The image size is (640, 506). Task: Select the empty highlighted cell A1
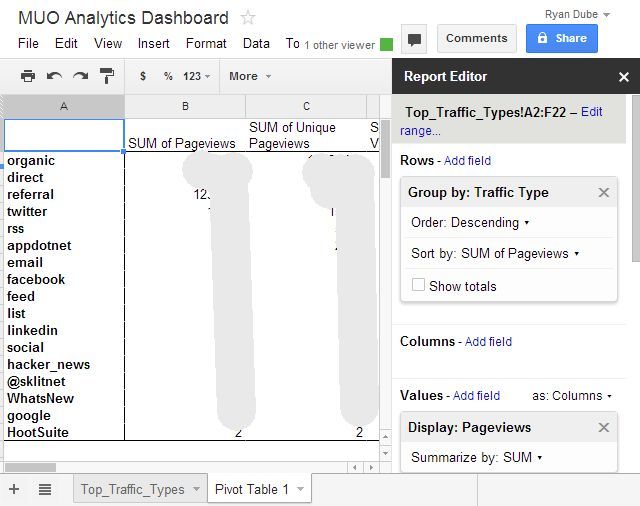coord(64,135)
